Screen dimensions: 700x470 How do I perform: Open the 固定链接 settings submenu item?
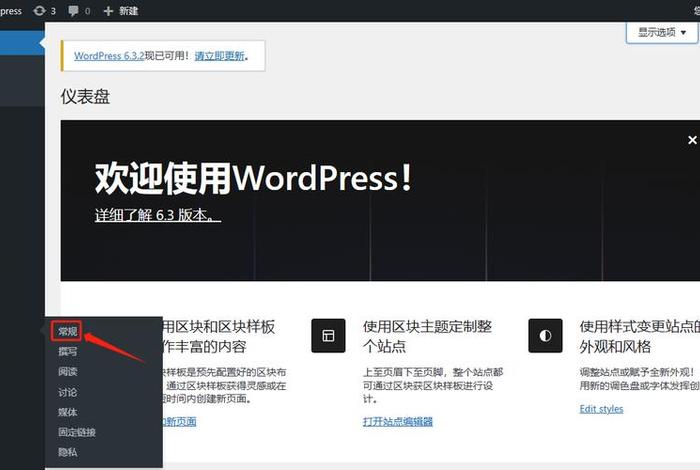tap(77, 432)
